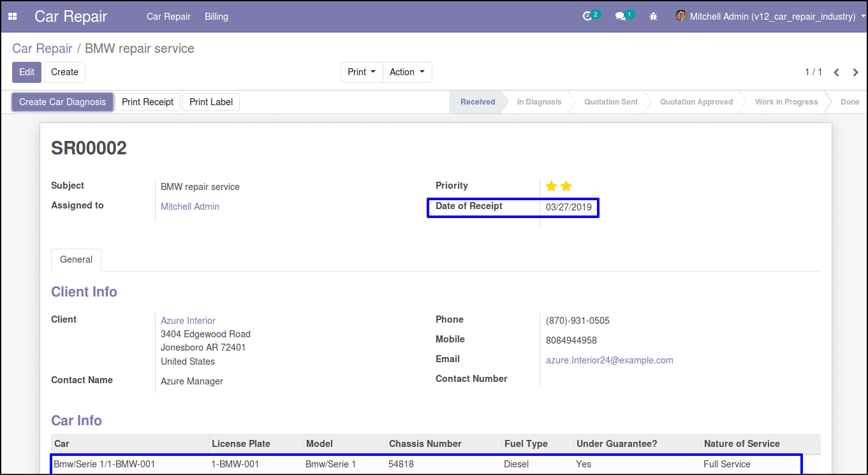This screenshot has width=868, height=475.
Task: Expand Mitchell Admin user menu
Action: 773,17
